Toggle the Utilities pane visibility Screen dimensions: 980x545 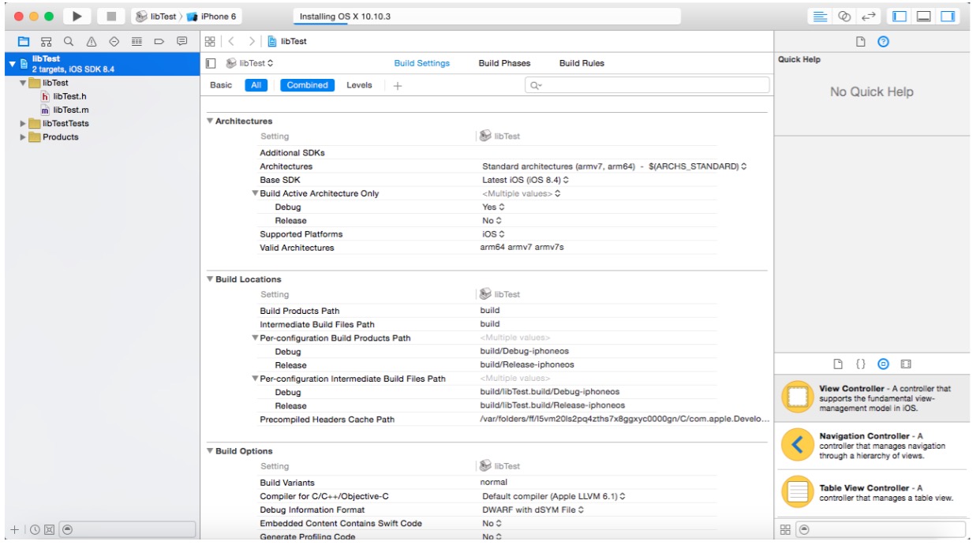click(x=948, y=17)
